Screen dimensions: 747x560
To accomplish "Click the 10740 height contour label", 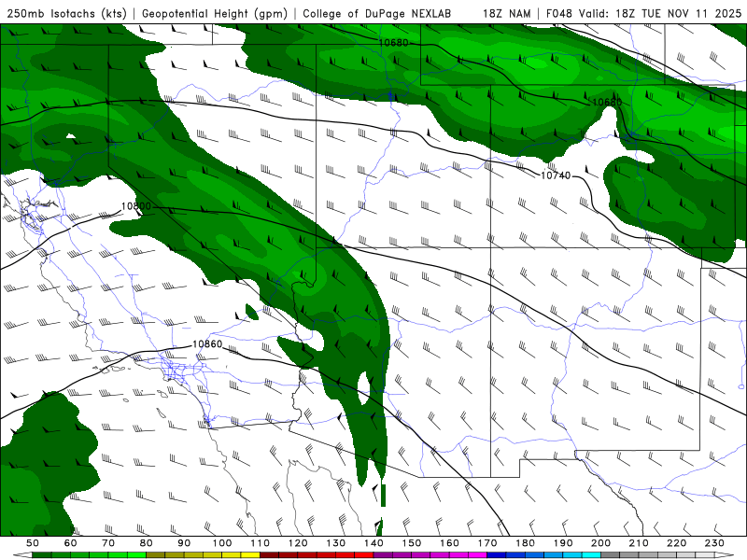I will coord(556,175).
